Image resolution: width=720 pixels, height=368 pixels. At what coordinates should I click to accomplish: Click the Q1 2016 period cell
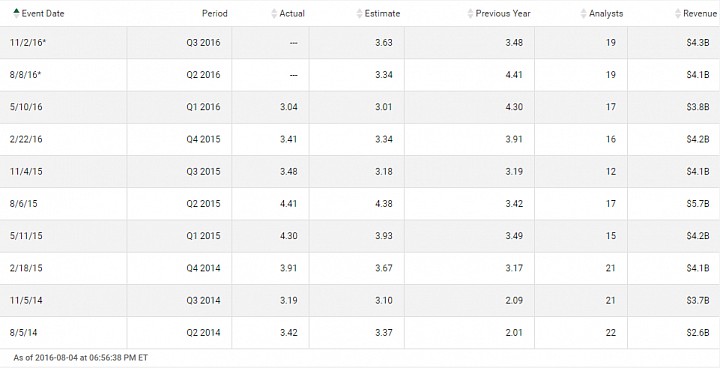click(179, 107)
